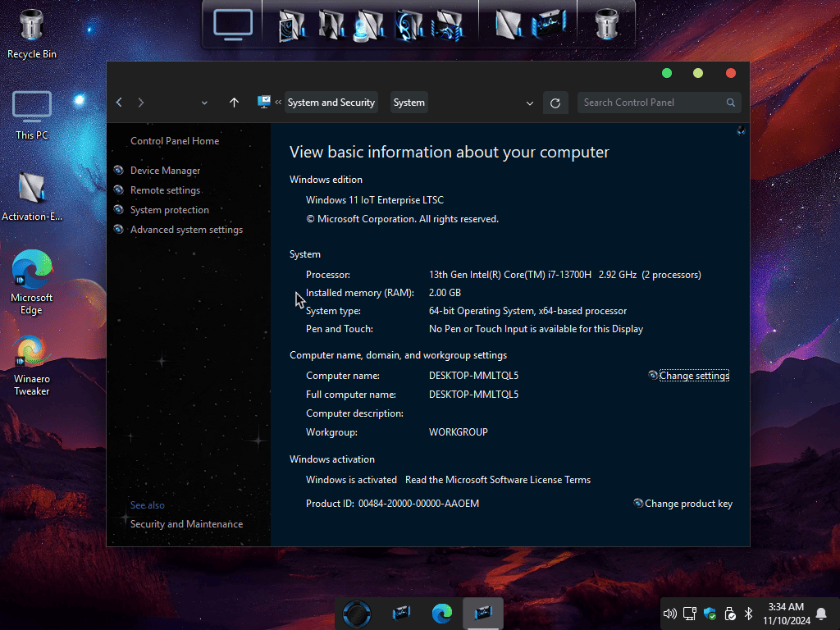
Task: Select the System breadcrumb
Action: [409, 103]
